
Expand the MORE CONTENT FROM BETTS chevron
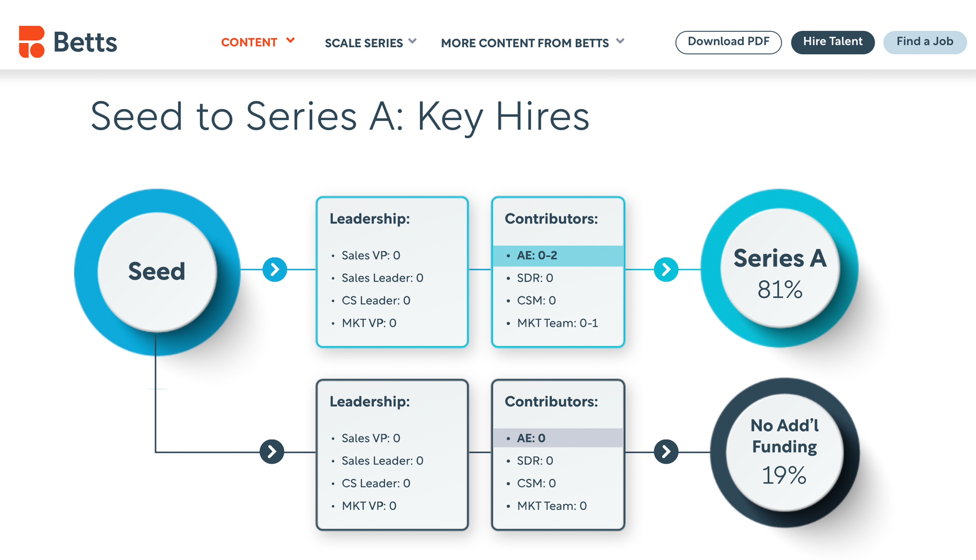coord(620,41)
